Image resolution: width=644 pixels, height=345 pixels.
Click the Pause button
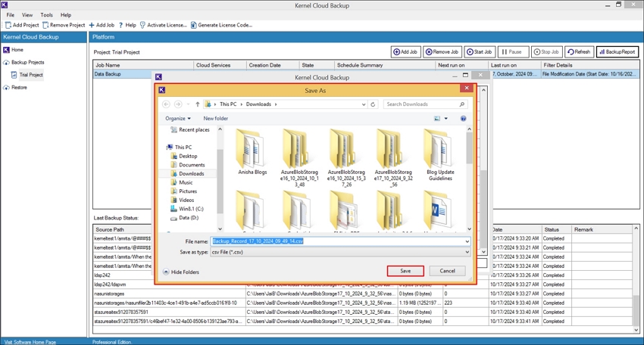[513, 52]
